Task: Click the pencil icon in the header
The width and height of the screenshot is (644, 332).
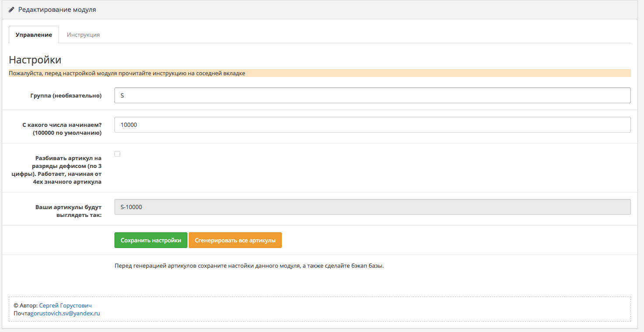Action: pyautogui.click(x=12, y=9)
